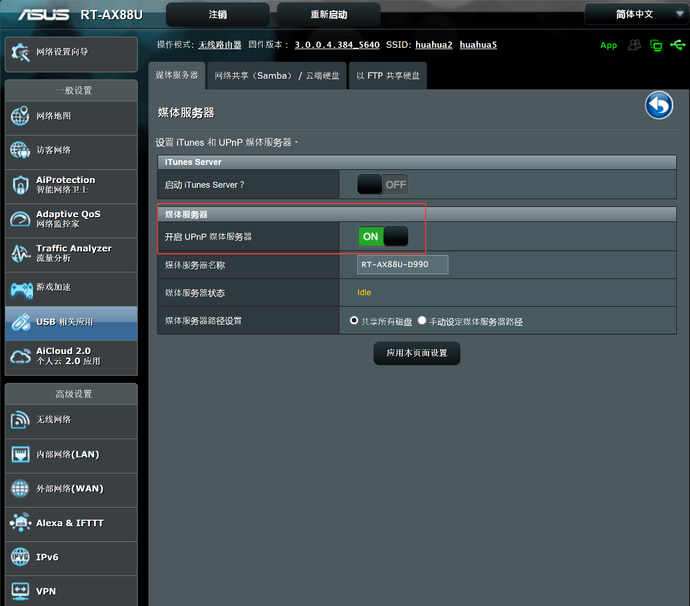Switch to 网络共享 (Samba) / 云端硬盘 tab
690x606 pixels.
[x=277, y=76]
